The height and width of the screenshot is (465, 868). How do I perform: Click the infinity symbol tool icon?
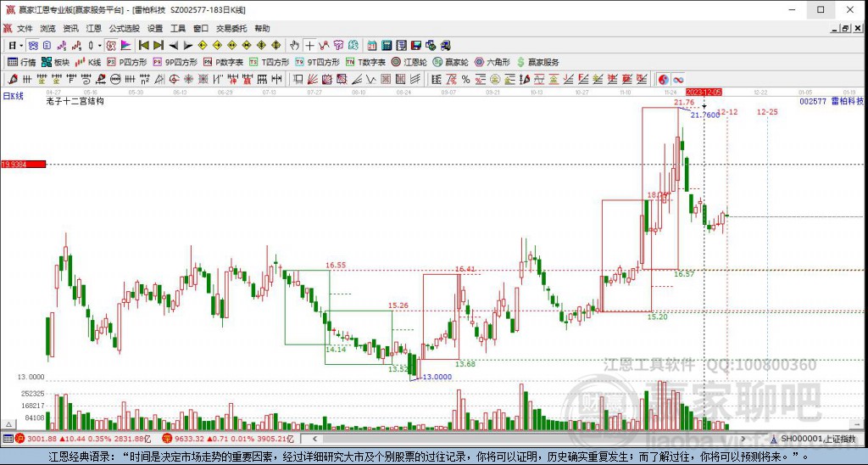678,79
